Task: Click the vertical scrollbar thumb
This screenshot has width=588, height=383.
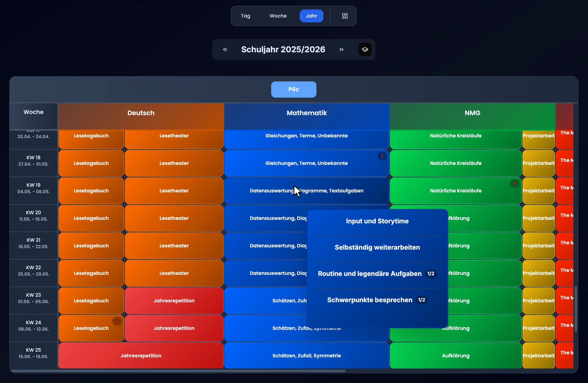Action: pos(576,309)
